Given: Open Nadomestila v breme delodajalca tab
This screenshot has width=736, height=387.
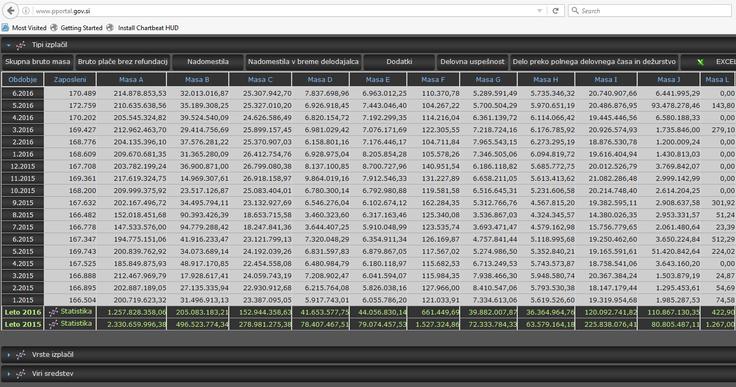Looking at the screenshot, I should pyautogui.click(x=303, y=62).
